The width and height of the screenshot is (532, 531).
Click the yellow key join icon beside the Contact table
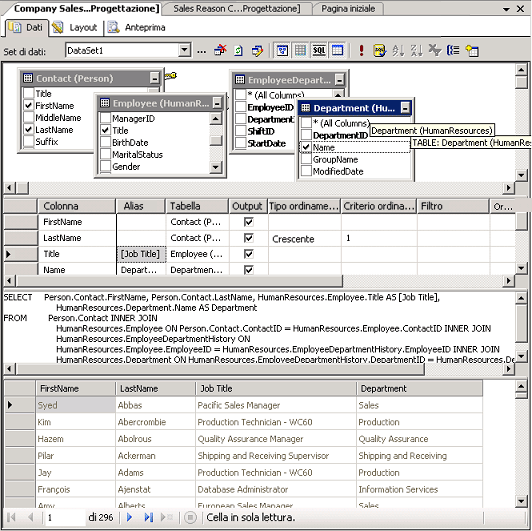pyautogui.click(x=171, y=75)
